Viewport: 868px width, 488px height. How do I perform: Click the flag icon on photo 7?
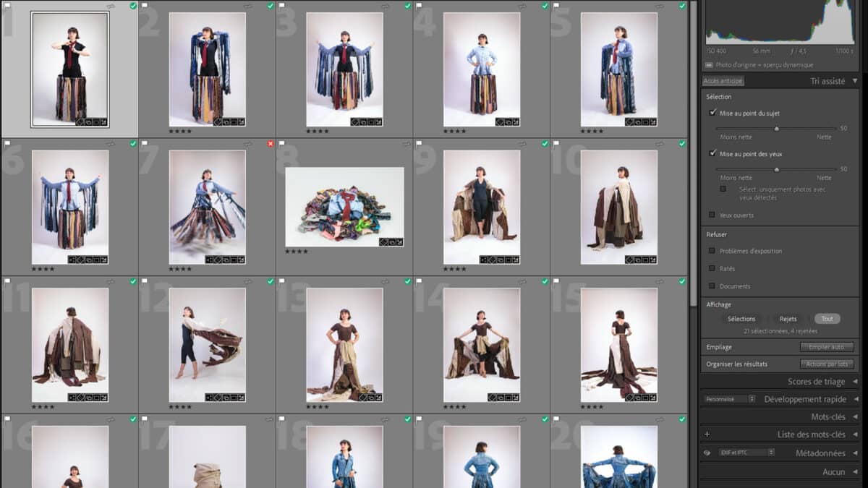click(x=145, y=143)
